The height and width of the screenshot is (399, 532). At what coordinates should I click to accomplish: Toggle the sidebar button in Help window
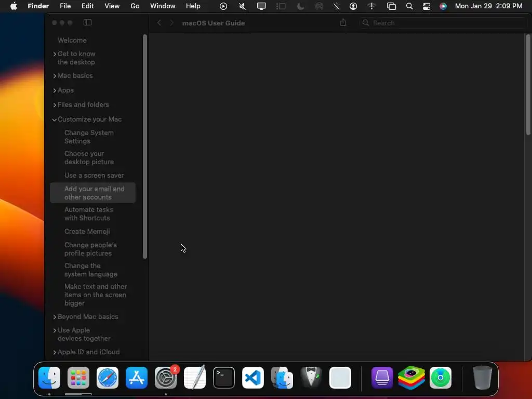pos(87,22)
